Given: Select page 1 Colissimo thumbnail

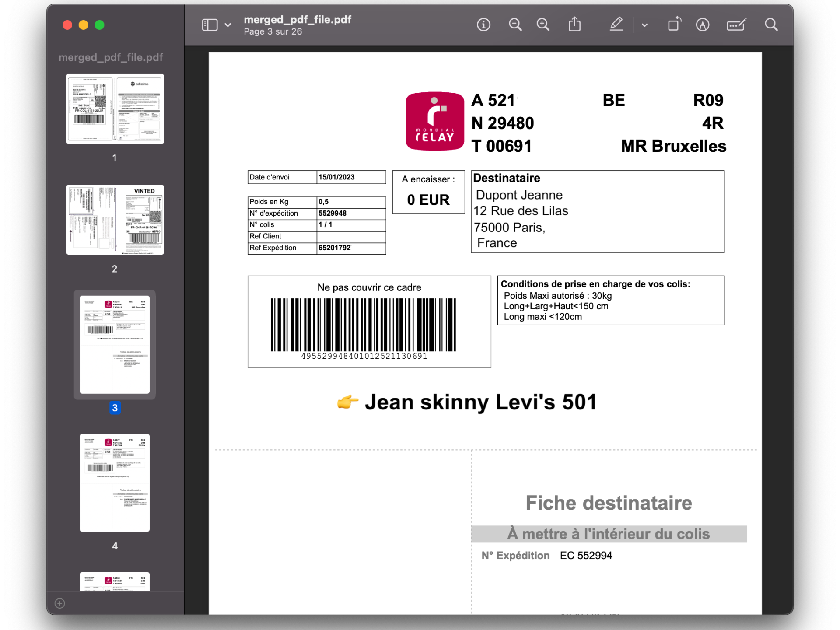Looking at the screenshot, I should [115, 109].
